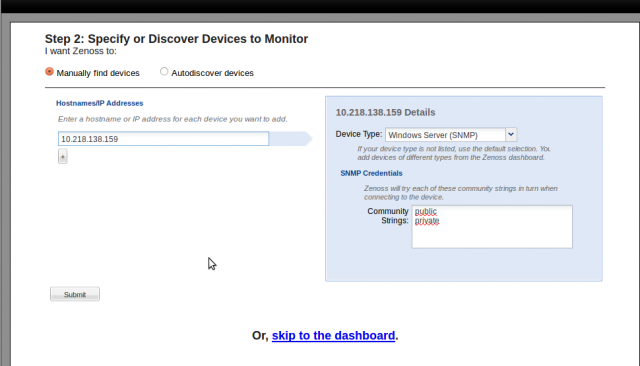Click the 'public' community string text

426,211
